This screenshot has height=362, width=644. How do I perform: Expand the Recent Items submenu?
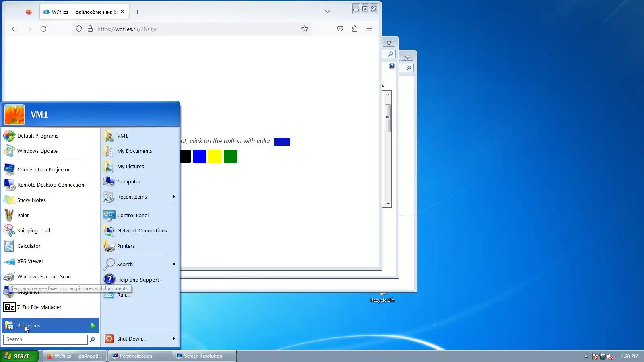click(x=140, y=197)
